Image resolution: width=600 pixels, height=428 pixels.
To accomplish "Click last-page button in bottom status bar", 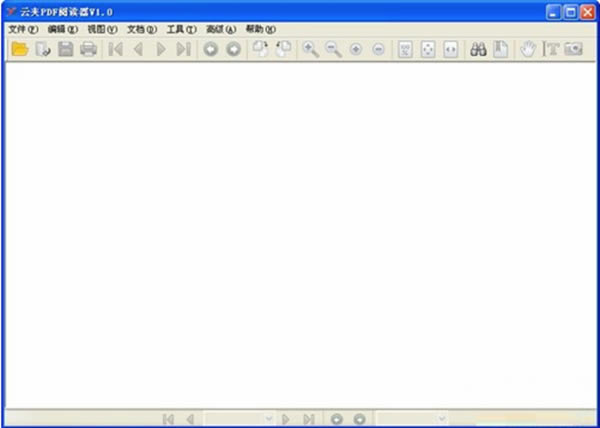I will tap(308, 419).
